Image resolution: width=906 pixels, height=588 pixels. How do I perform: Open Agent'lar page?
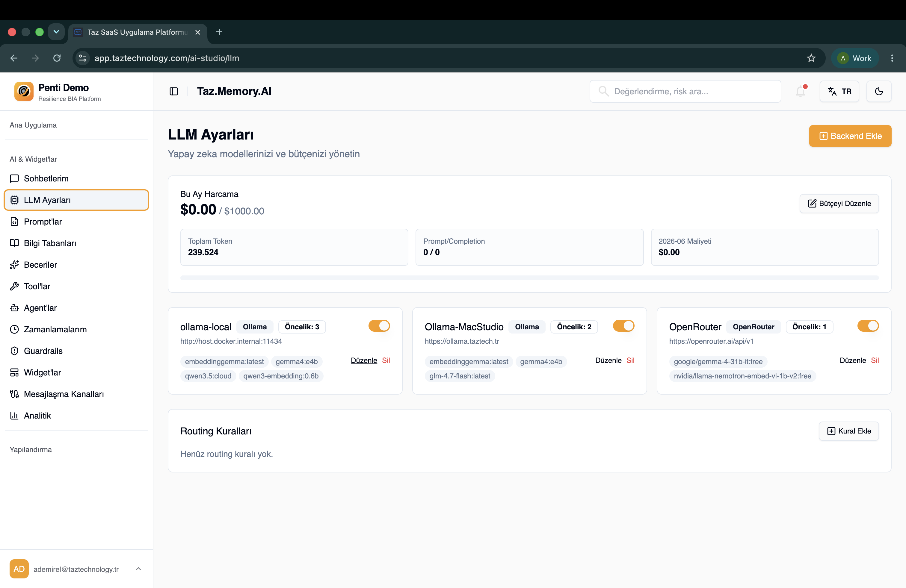[76, 308]
